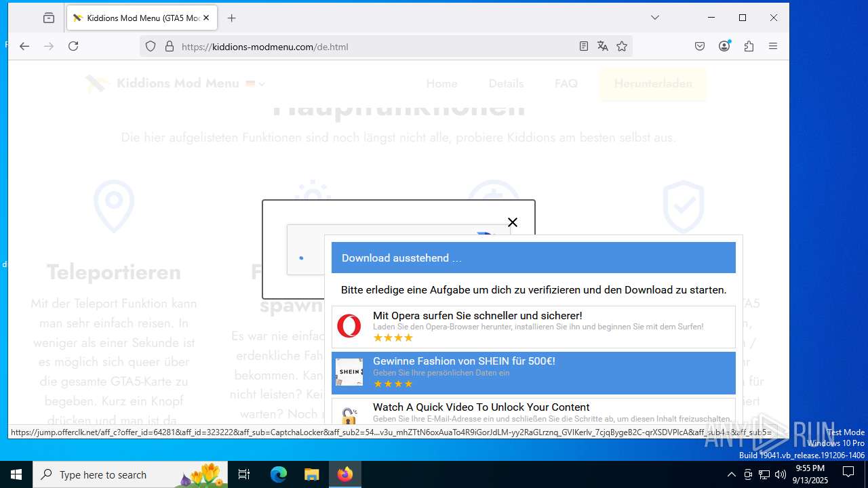Open the Home navigation link
Image resolution: width=868 pixels, height=488 pixels.
441,83
